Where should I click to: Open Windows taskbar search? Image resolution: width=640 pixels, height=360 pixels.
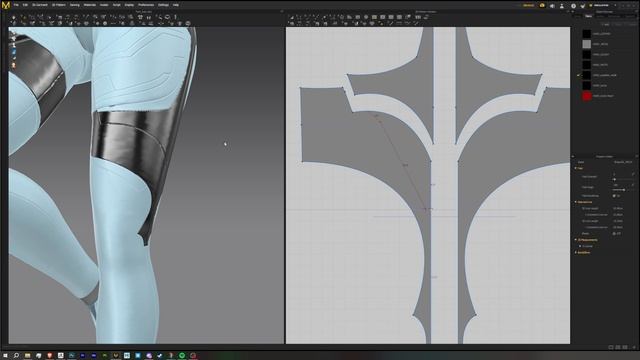[16, 356]
